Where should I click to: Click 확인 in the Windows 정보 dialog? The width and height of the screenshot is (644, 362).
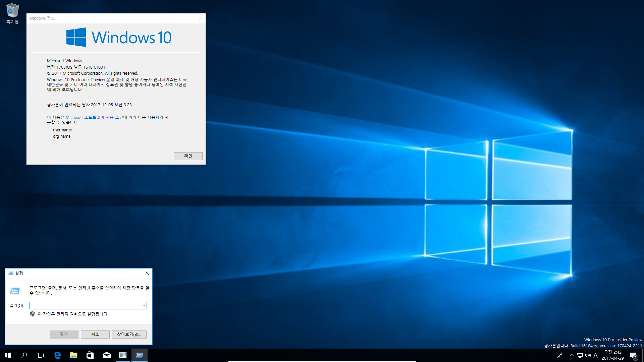pos(188,156)
